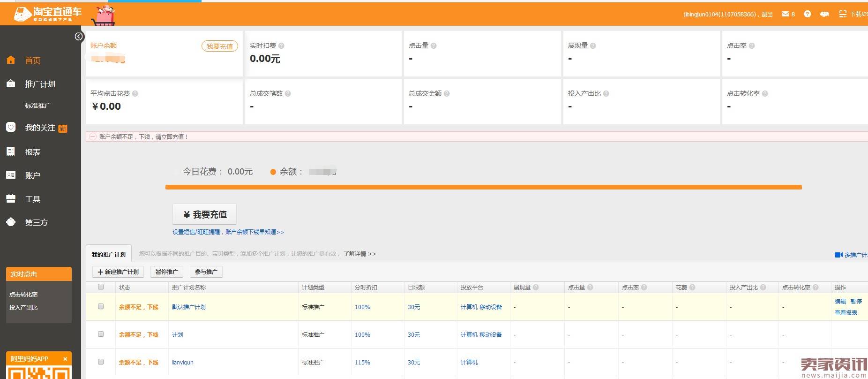This screenshot has height=379, width=868.
Task: Click the 参与推广 button
Action: tap(206, 272)
